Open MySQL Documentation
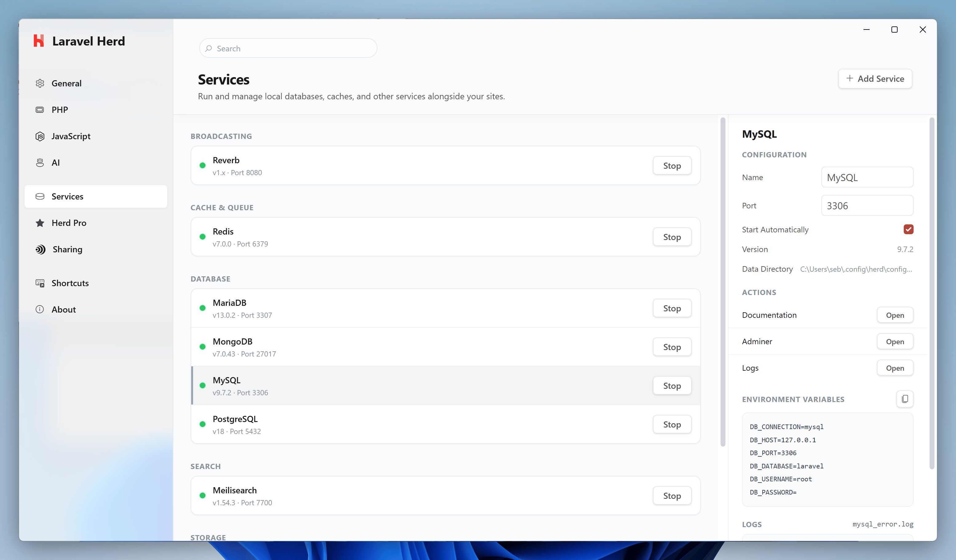The width and height of the screenshot is (956, 560). point(895,315)
